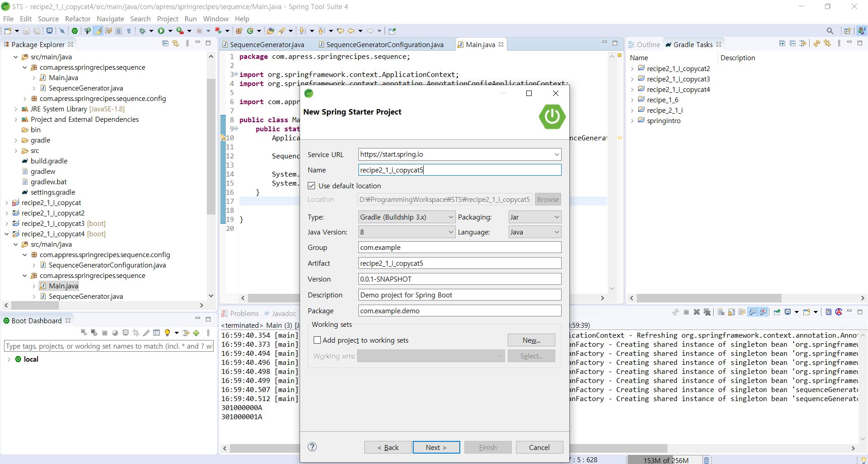Open the Service URL dropdown
868x464 pixels.
coord(557,154)
